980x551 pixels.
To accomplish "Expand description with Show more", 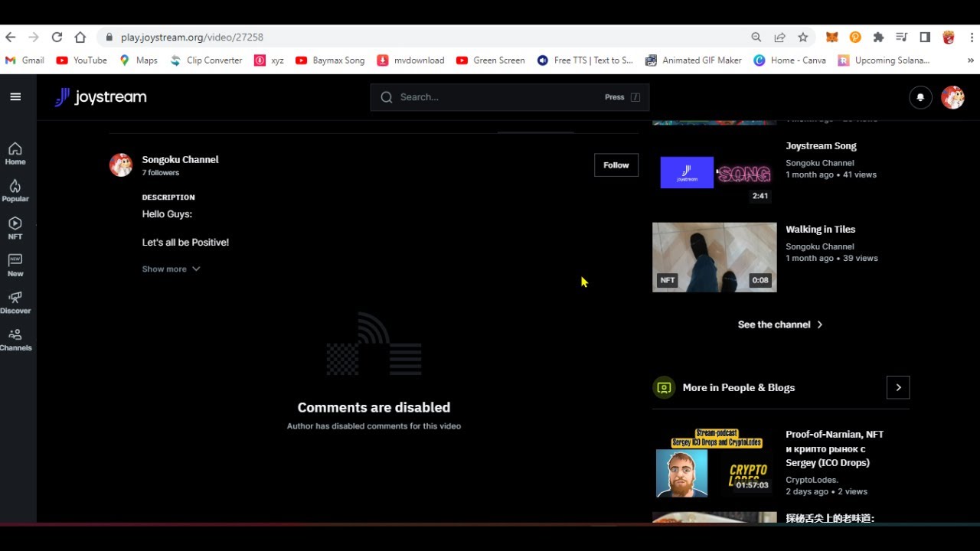I will click(x=171, y=269).
